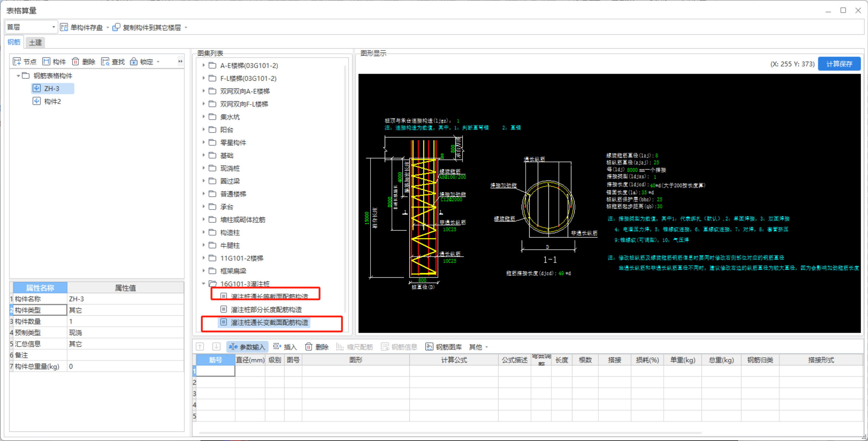Select 构件2 in the component tree

click(52, 101)
